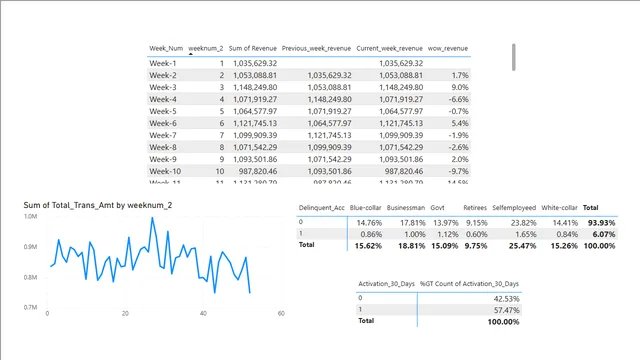Click the -6.6% wow_revenue cell

458,99
